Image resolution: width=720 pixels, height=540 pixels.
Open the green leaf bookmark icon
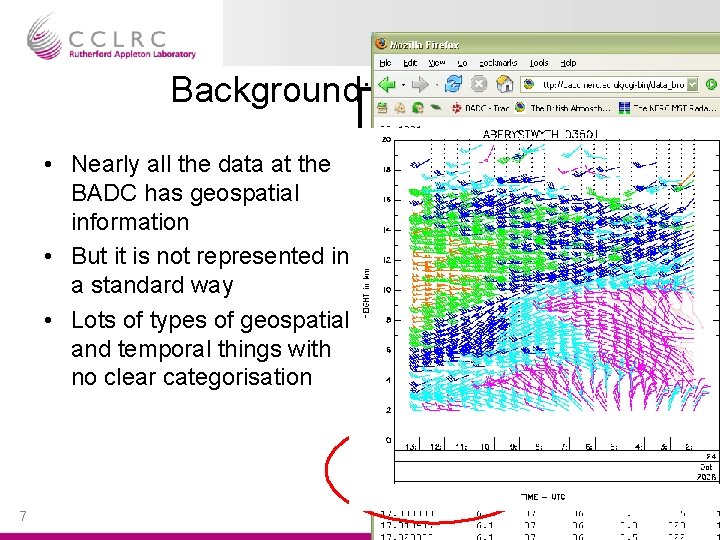(435, 108)
